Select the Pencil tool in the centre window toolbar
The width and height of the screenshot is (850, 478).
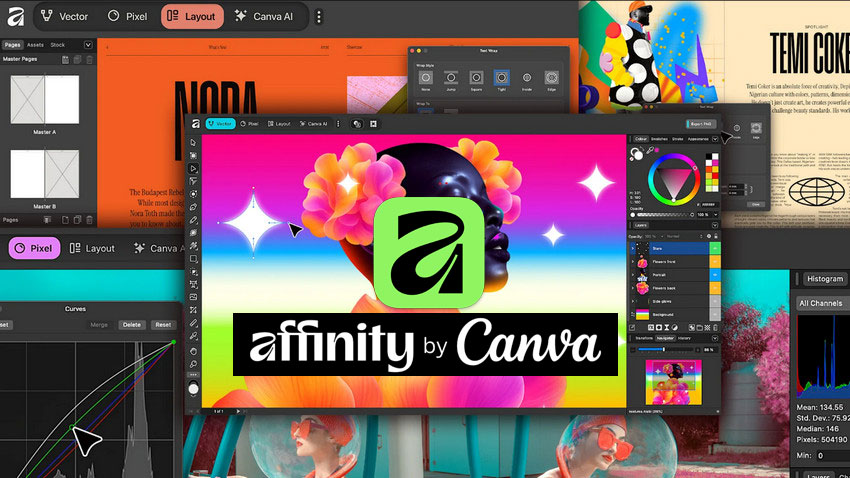point(194,220)
